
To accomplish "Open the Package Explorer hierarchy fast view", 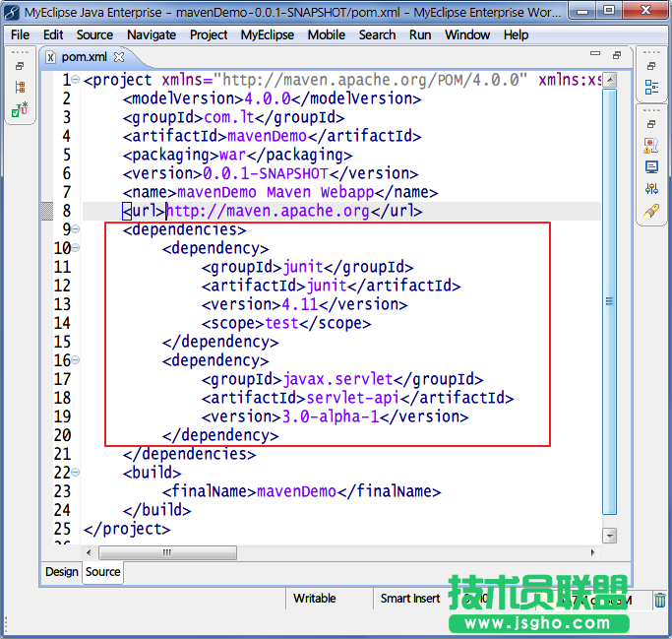I will click(20, 88).
